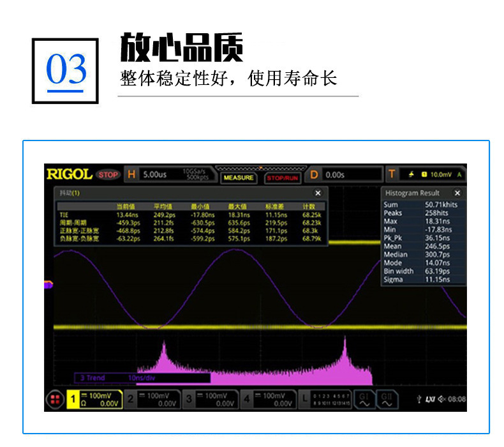This screenshot has width=504, height=447.
Task: Close the jitter measurement panel
Action: tap(318, 193)
